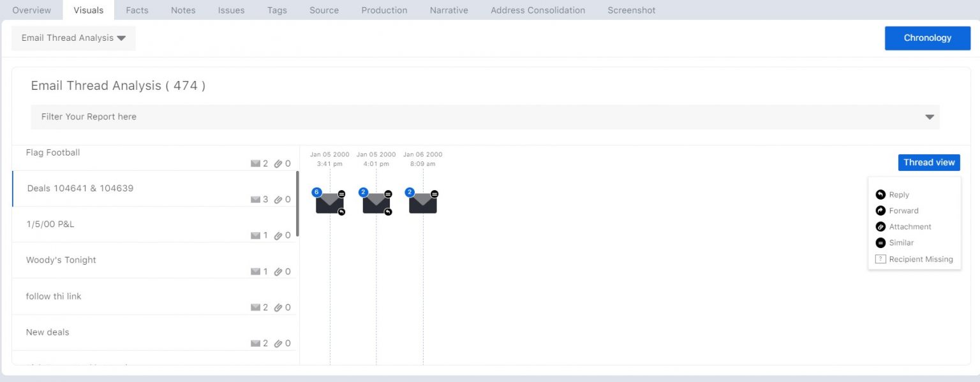This screenshot has height=382, width=980.
Task: Open the Email Thread Analysis dropdown
Action: 73,38
